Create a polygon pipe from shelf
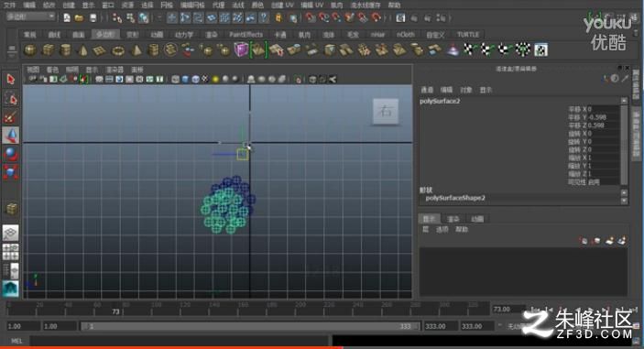Viewport: 644px width, 349px height. pos(154,50)
